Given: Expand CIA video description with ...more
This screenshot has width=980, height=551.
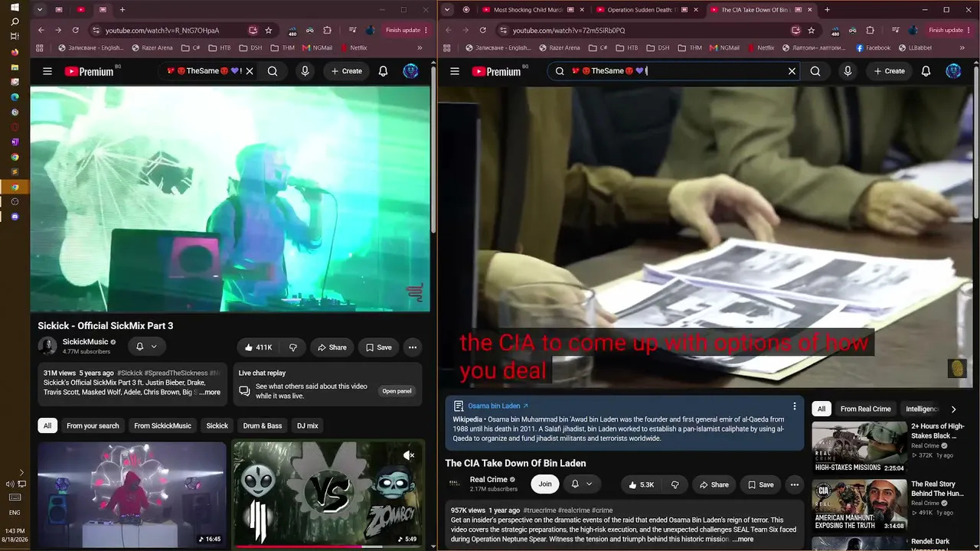Looking at the screenshot, I should (743, 540).
